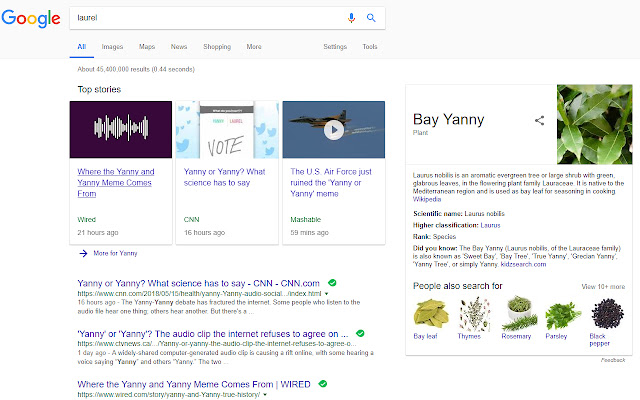Open the More search categories menu
The height and width of the screenshot is (400, 640).
point(254,47)
